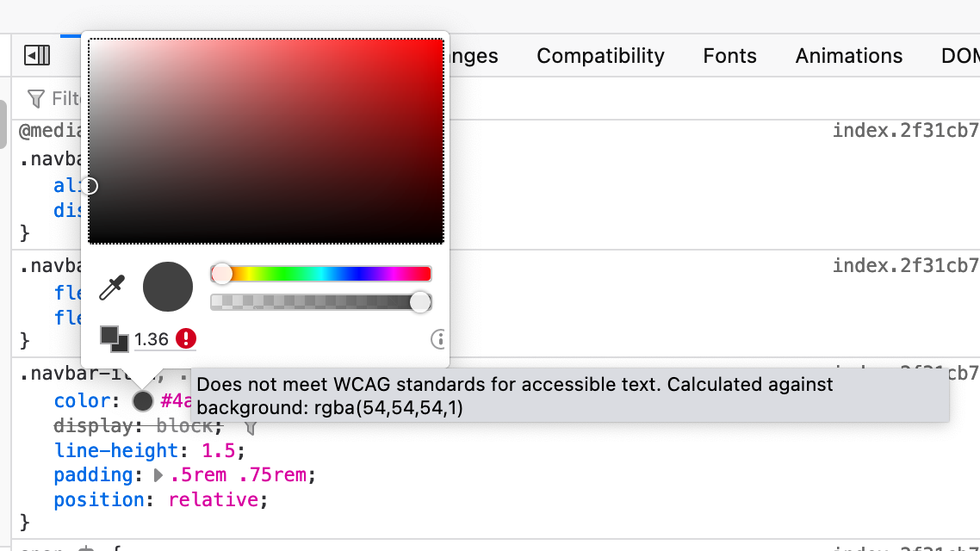Click the eyedropper color picker icon
The image size is (980, 551).
(x=113, y=288)
